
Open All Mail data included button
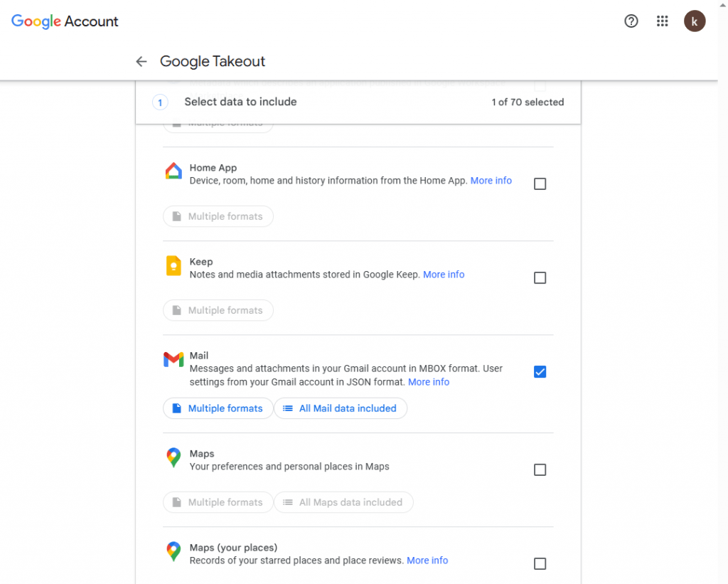[341, 408]
